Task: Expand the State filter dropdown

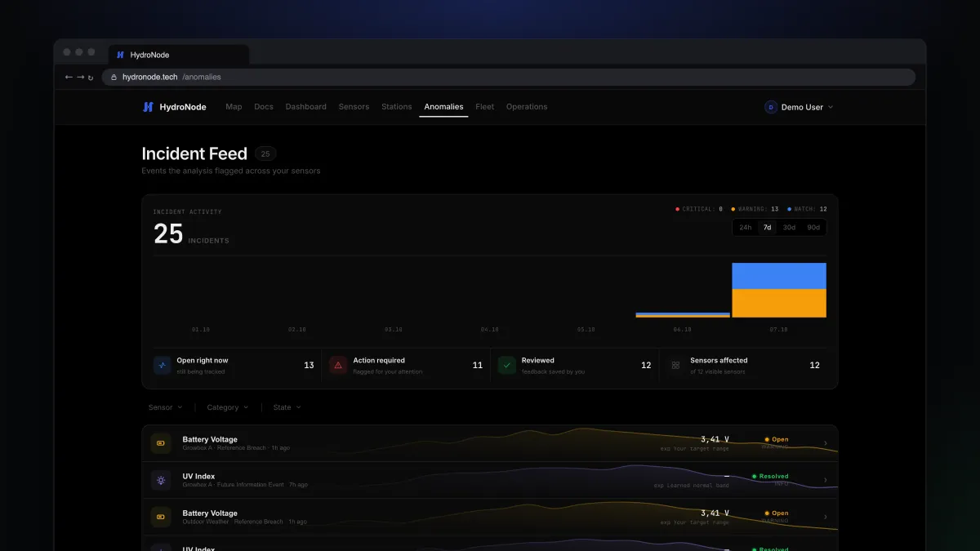Action: [x=287, y=407]
